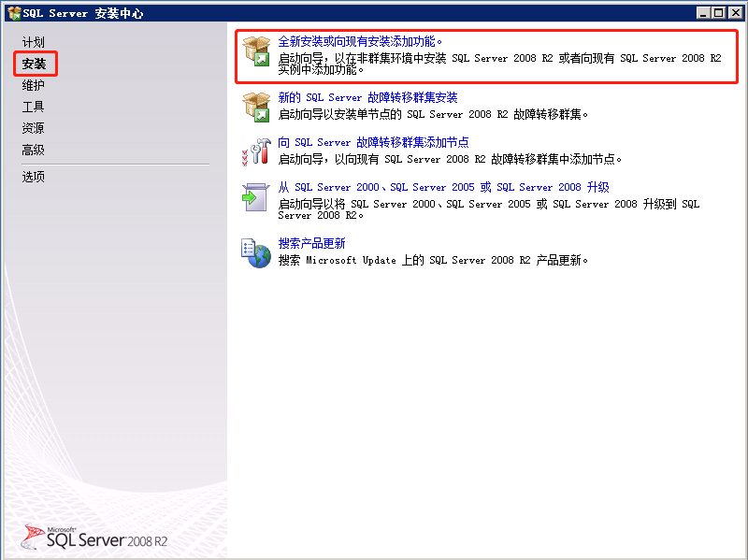The image size is (748, 560).
Task: Open the 资源 section
Action: [32, 127]
